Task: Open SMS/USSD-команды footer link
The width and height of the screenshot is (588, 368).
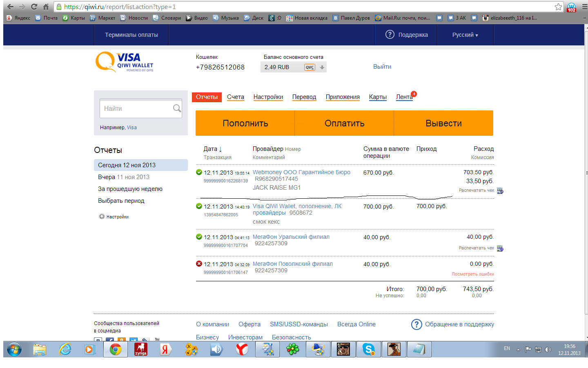Action: pos(299,324)
